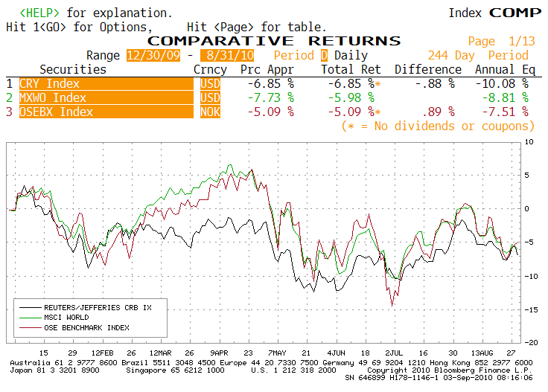Change the NOK currency for OSEBX Index

(x=210, y=112)
